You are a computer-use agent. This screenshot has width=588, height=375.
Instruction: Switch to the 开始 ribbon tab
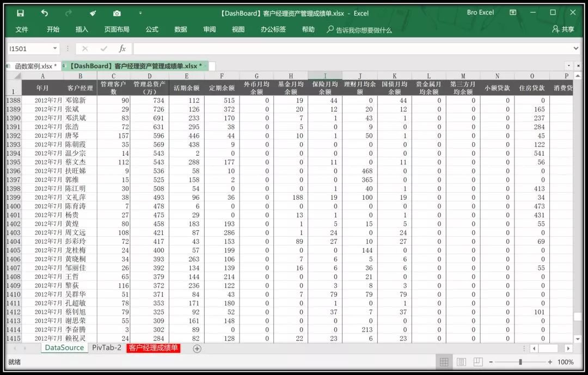[53, 29]
